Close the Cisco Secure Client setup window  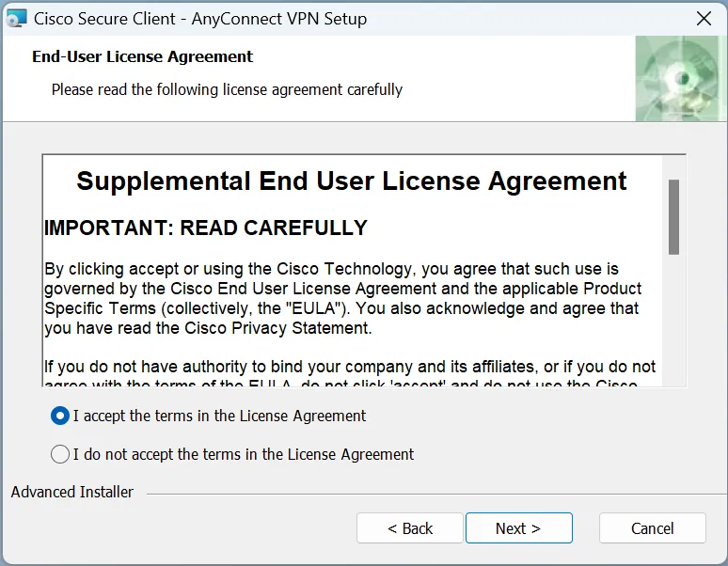[x=703, y=19]
